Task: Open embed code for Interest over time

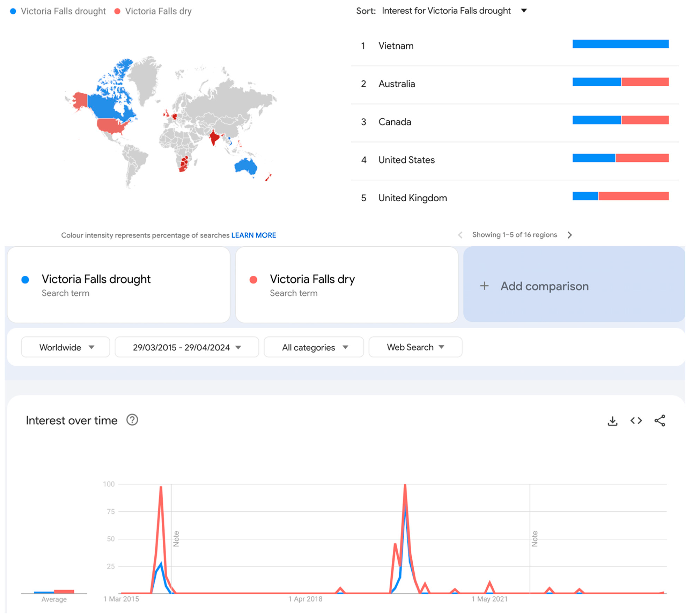Action: [x=636, y=421]
